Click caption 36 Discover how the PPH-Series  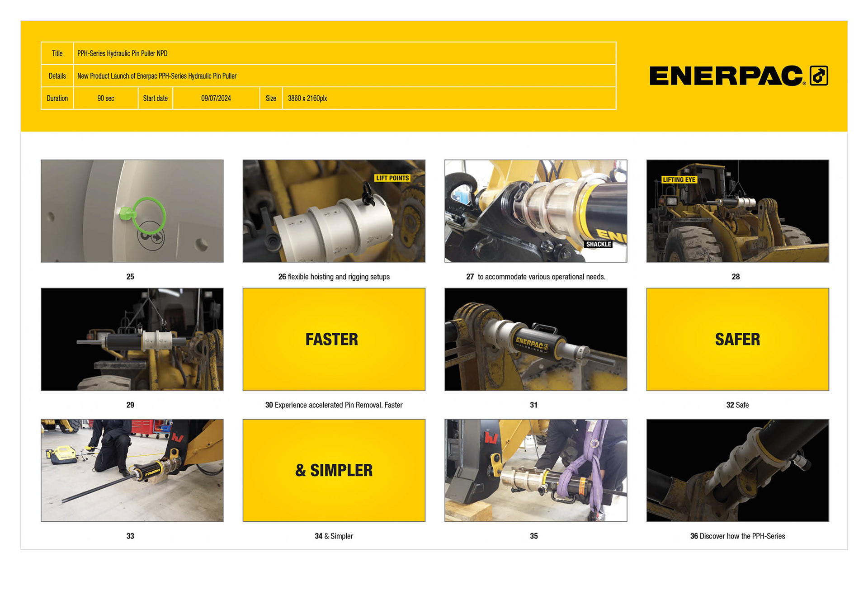(x=737, y=536)
